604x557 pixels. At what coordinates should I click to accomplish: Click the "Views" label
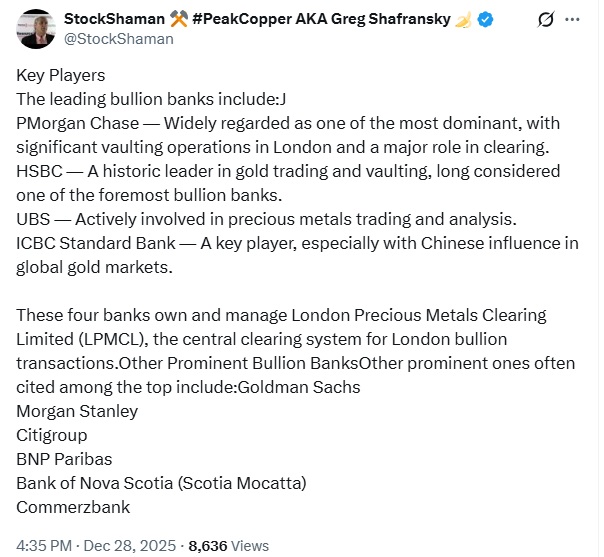pyautogui.click(x=251, y=546)
